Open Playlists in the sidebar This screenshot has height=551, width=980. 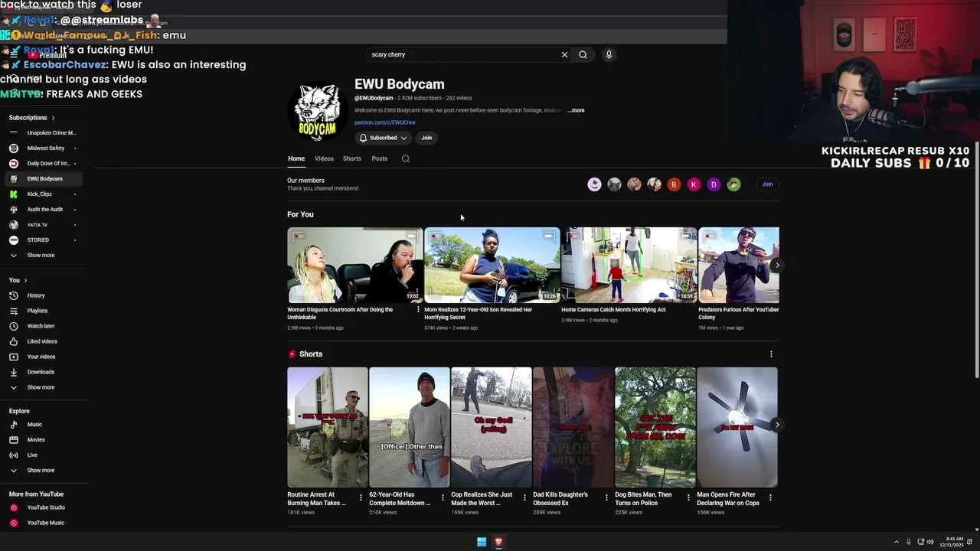click(44, 311)
